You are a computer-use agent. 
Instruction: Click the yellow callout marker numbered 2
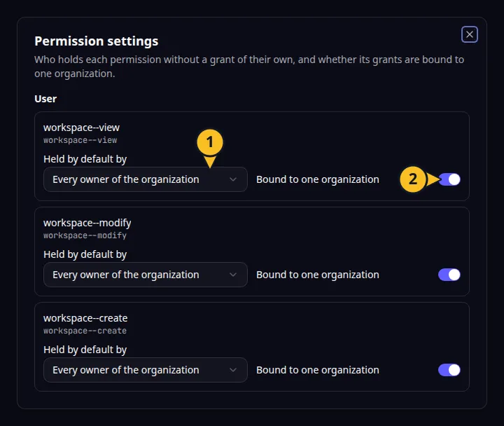pos(413,179)
